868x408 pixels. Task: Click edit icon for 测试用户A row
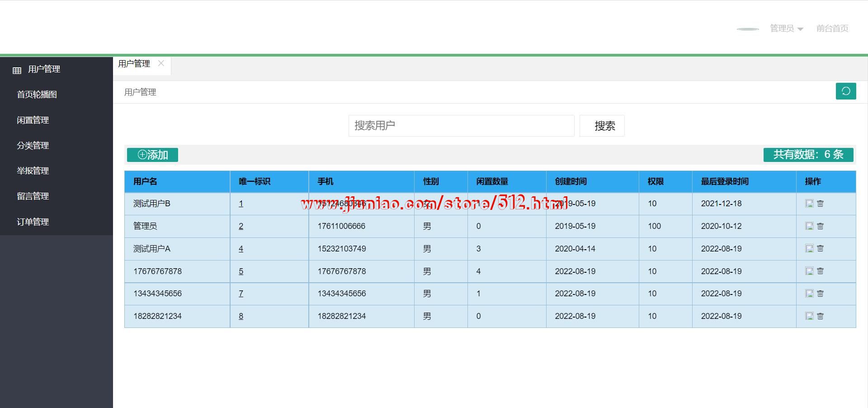809,248
